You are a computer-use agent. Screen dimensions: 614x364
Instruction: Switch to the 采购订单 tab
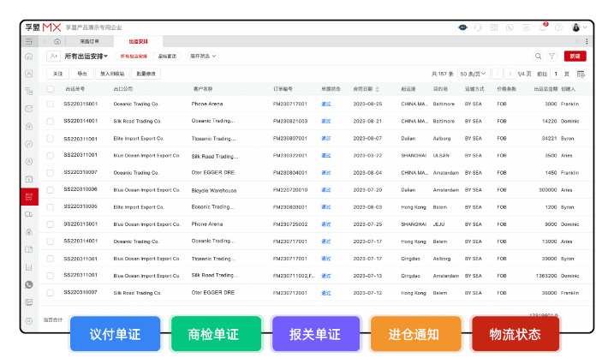pos(90,41)
